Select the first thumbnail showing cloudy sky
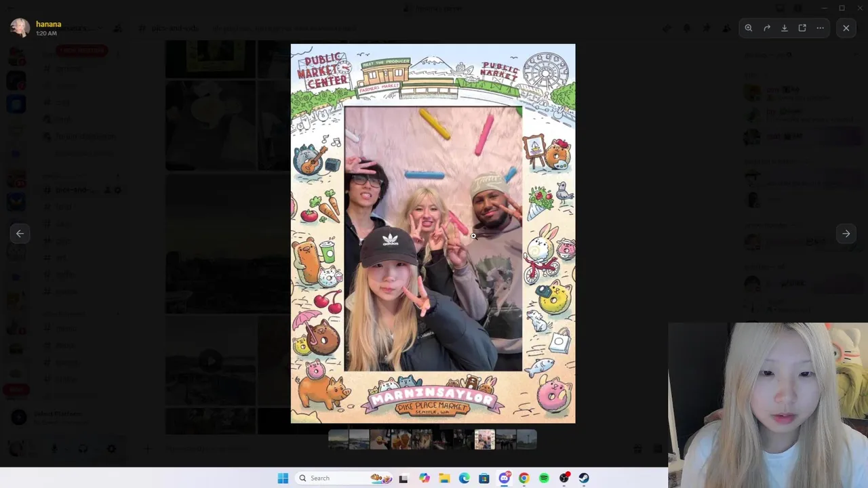 pyautogui.click(x=338, y=439)
